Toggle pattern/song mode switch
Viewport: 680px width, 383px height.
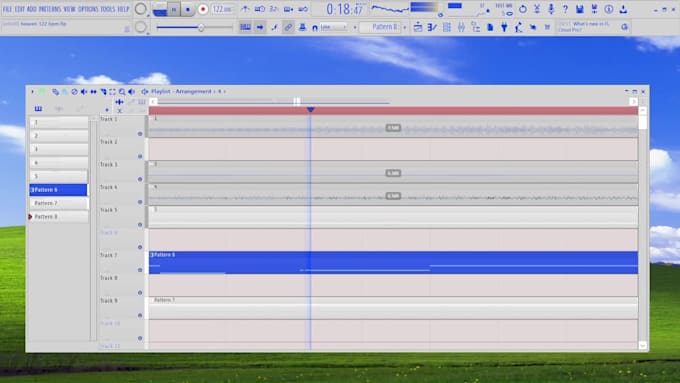tap(160, 9)
